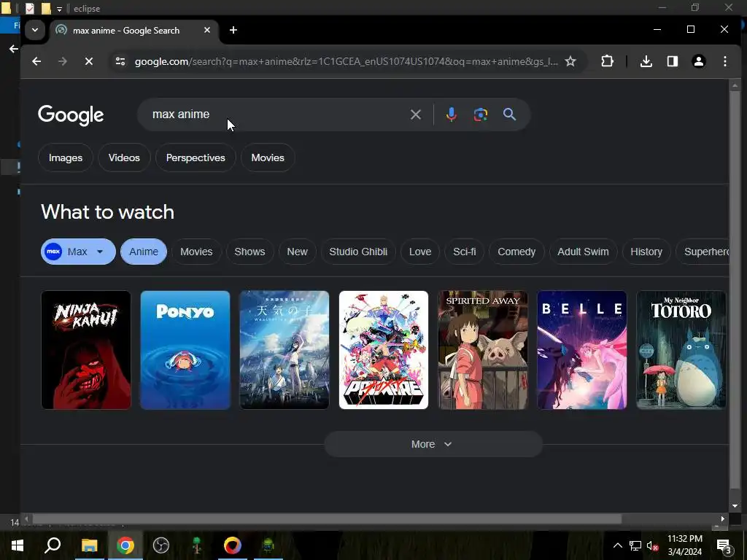This screenshot has width=747, height=560.
Task: Filter results by Perspectives
Action: pyautogui.click(x=196, y=157)
